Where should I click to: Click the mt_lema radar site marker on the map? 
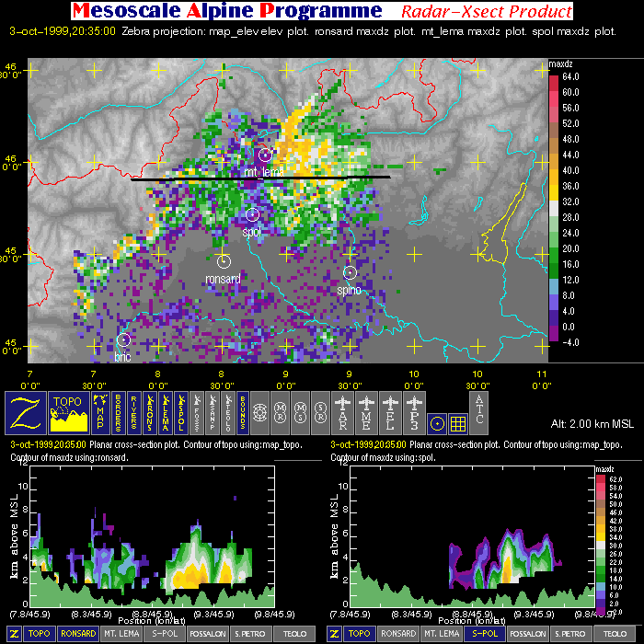point(265,155)
